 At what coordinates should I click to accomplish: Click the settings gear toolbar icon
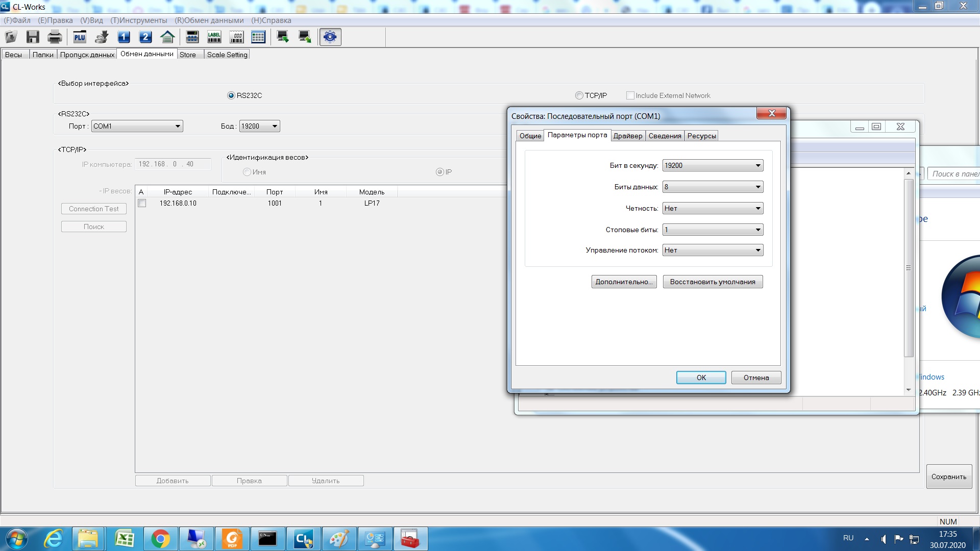[x=330, y=37]
